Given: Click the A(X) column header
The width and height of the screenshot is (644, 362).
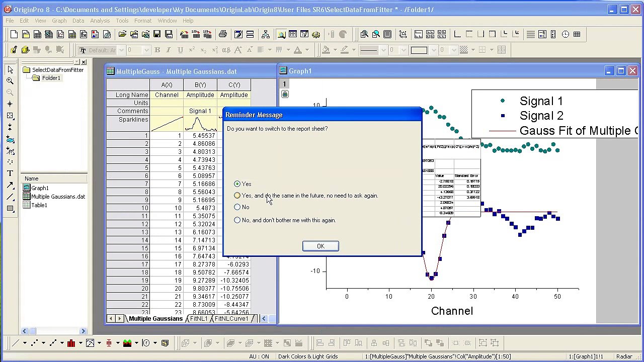Looking at the screenshot, I should [167, 85].
